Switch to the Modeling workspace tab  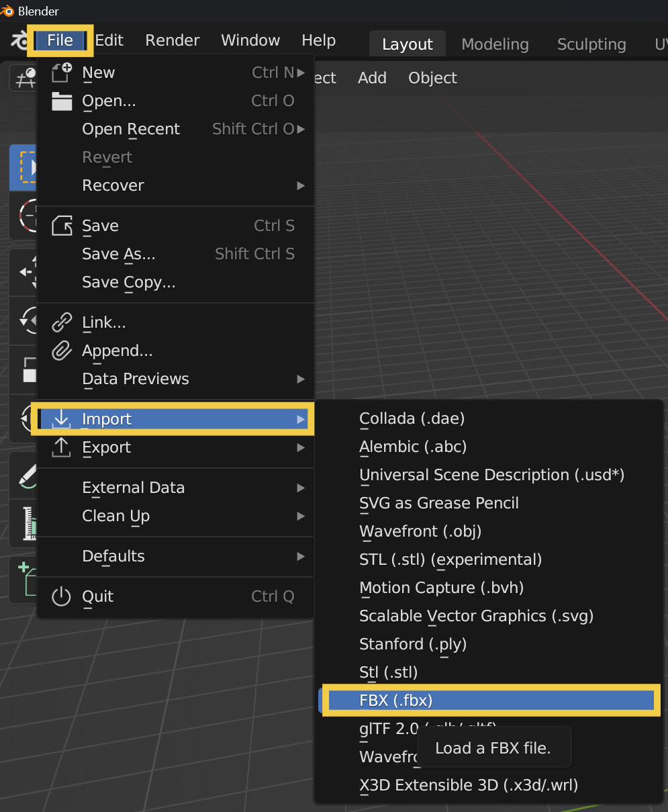click(495, 45)
